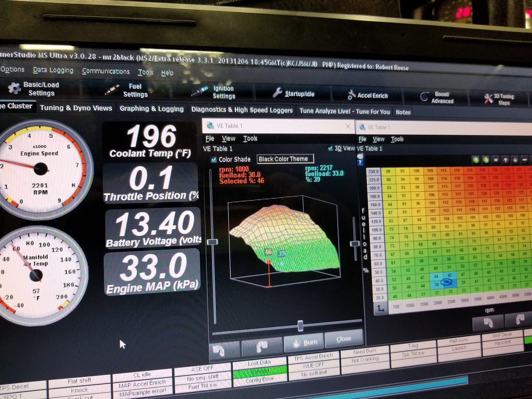Click the 'Need Burn' status indicator

tap(365, 351)
